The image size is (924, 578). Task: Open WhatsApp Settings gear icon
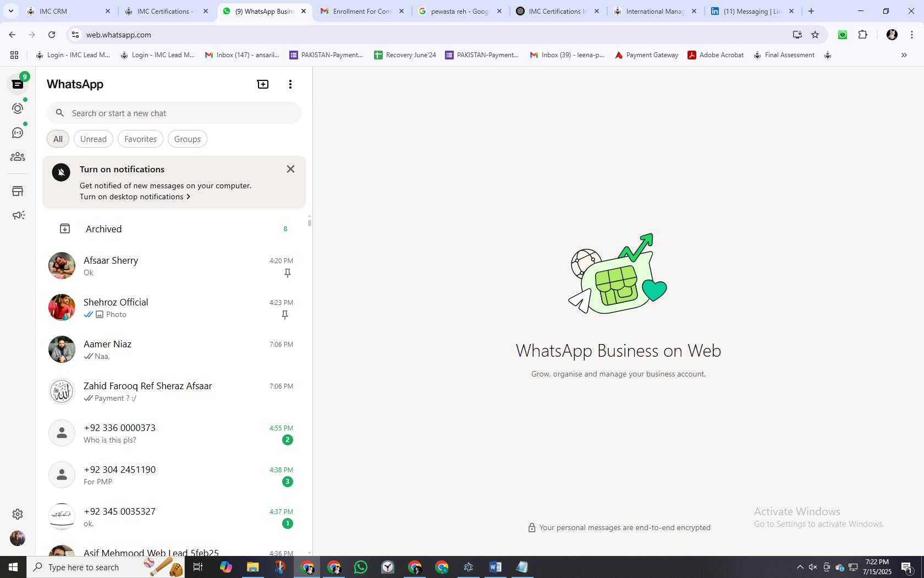click(x=18, y=514)
